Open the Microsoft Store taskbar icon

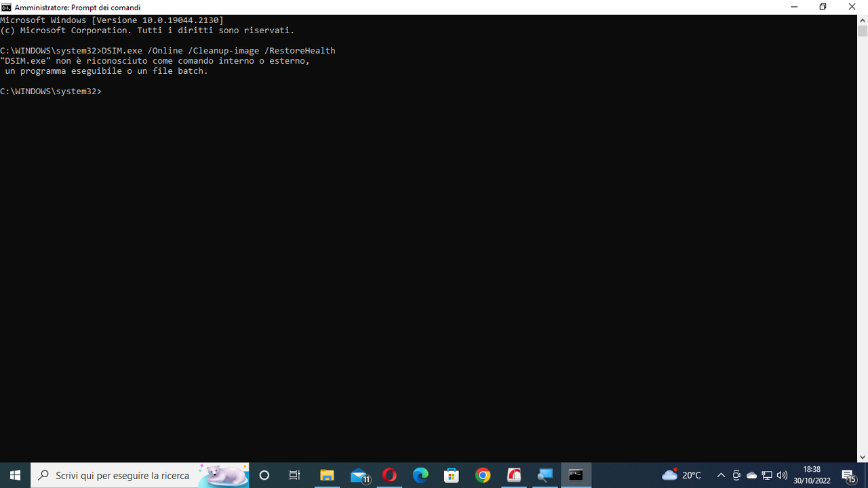(x=452, y=475)
